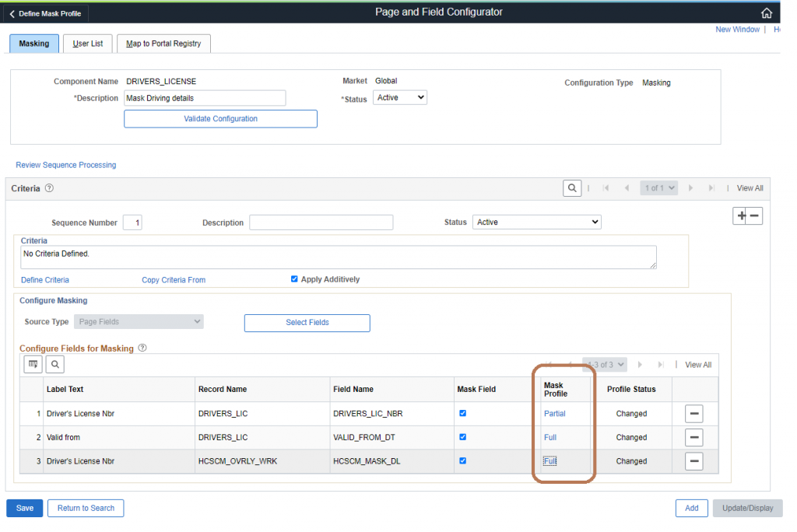Image resolution: width=797 pixels, height=532 pixels.
Task: Click the Select Fields button
Action: tap(307, 323)
